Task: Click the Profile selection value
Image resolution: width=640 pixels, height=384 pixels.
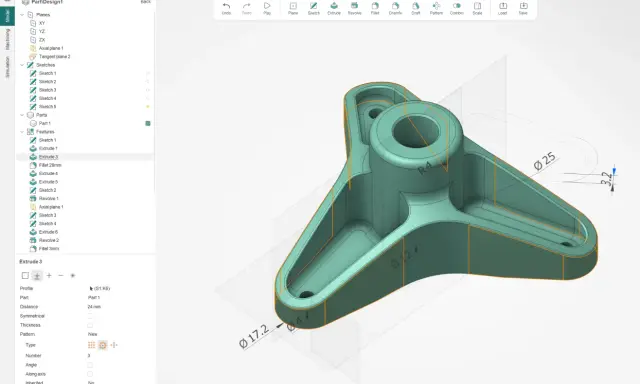Action: coord(100,289)
